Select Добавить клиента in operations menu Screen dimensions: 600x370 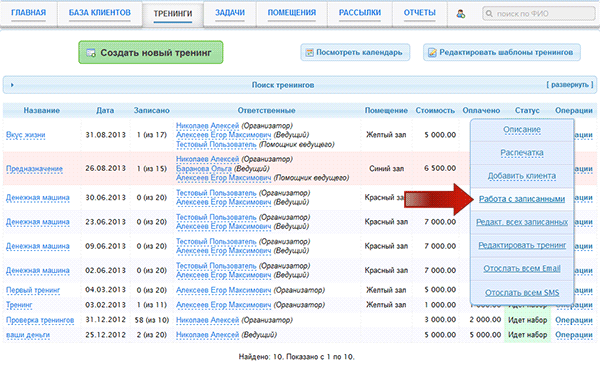(522, 176)
